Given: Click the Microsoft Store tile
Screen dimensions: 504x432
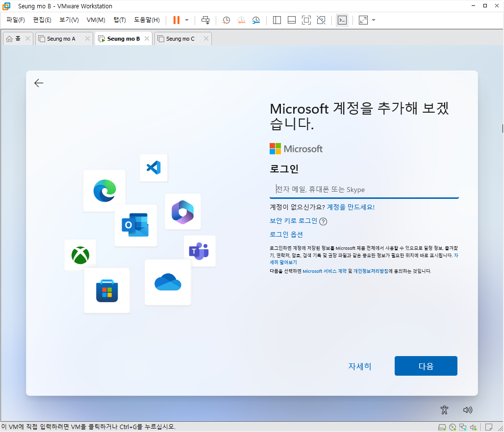Looking at the screenshot, I should point(107,290).
